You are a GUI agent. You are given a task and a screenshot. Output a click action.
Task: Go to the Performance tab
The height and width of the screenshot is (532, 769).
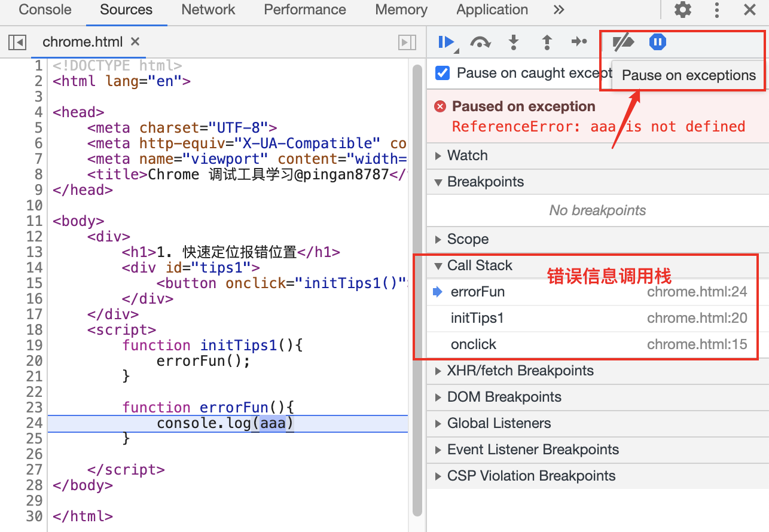[x=305, y=10]
